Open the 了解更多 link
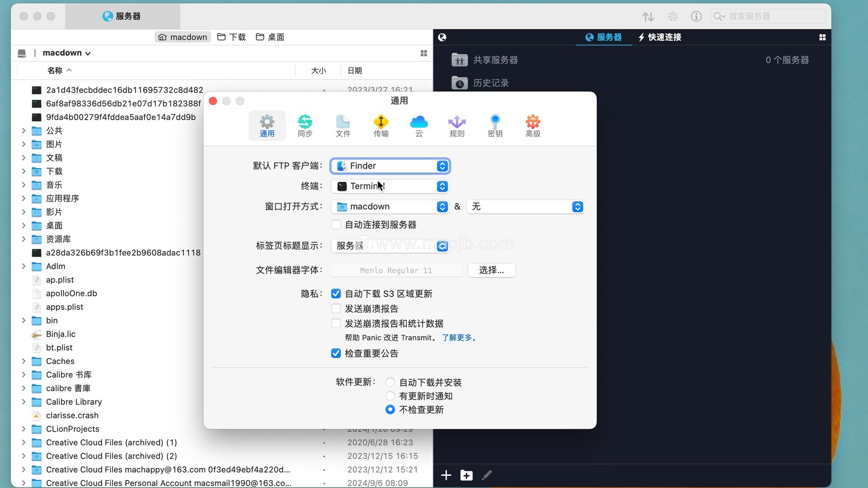 (x=459, y=338)
